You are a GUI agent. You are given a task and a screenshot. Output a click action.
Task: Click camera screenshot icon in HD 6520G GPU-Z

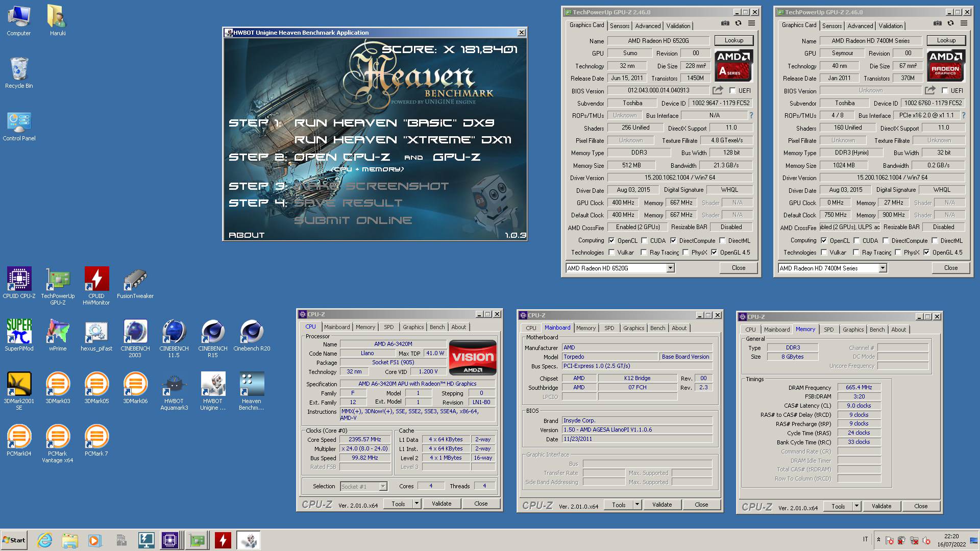725,23
